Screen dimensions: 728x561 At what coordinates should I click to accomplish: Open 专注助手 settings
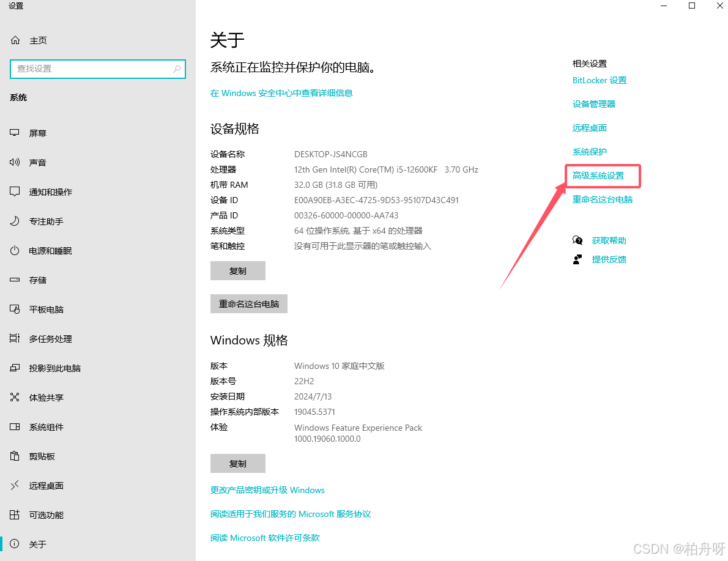click(x=46, y=221)
